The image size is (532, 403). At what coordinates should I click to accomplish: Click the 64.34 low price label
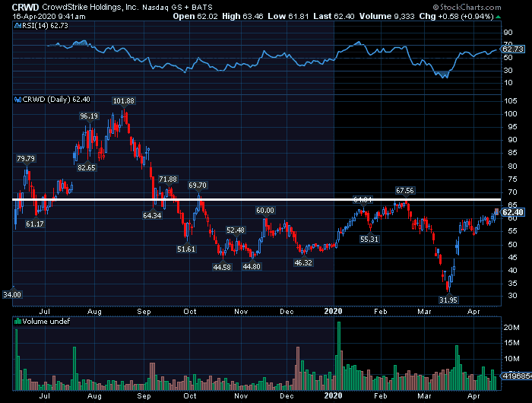click(152, 216)
